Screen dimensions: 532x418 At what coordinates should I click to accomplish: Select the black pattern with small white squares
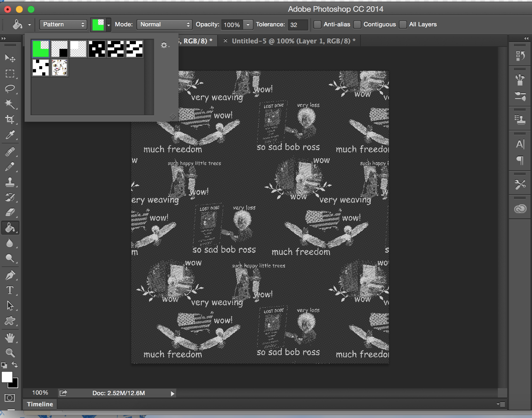97,49
